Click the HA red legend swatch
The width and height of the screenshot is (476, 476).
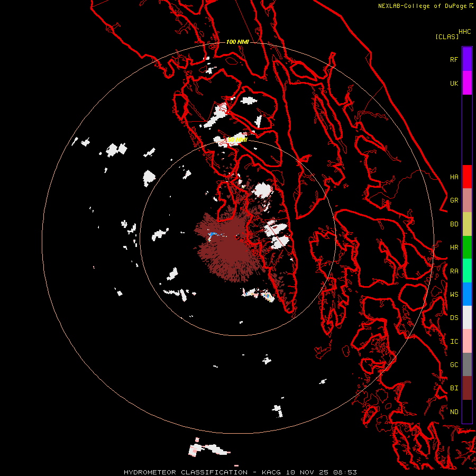pos(467,177)
